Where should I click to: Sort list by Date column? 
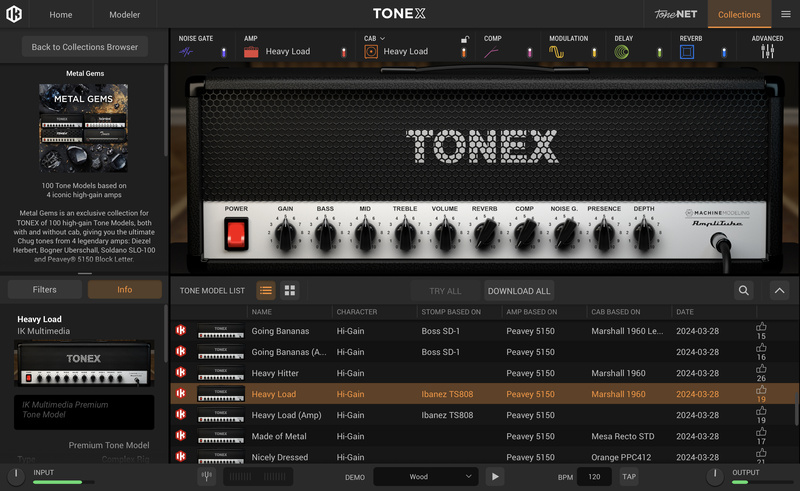point(685,312)
